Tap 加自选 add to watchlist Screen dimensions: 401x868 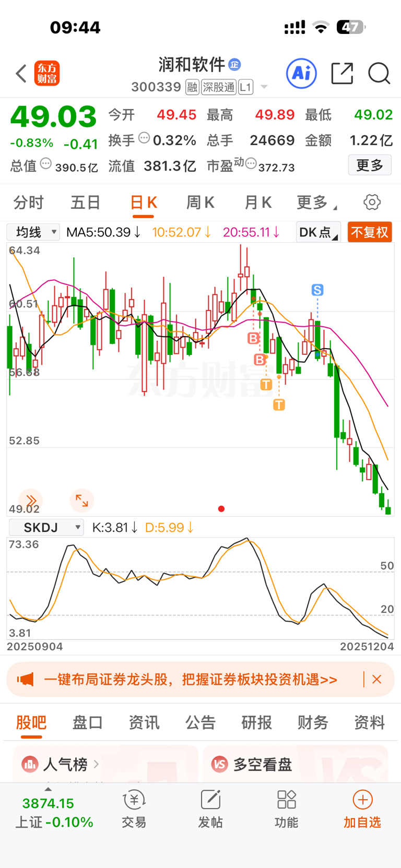[x=362, y=810]
